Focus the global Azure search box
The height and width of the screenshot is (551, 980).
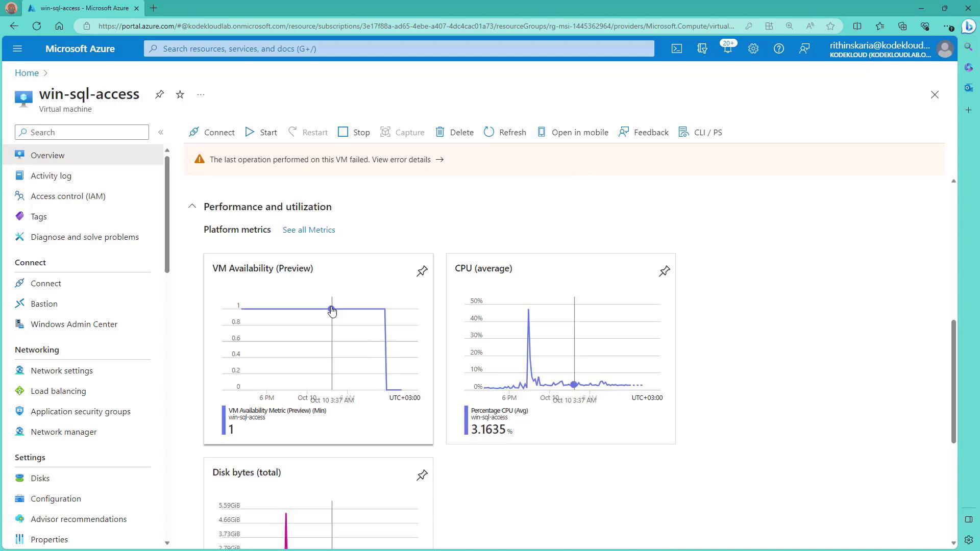click(398, 48)
